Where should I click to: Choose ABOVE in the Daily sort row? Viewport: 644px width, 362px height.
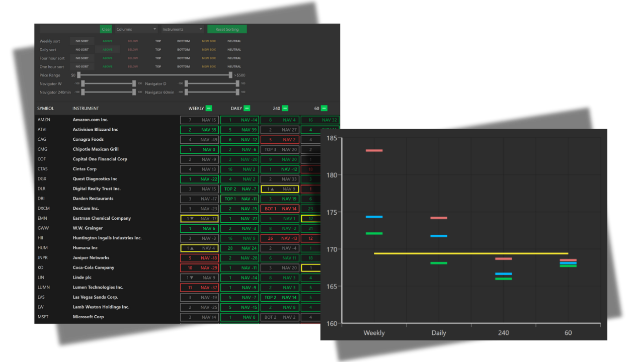click(x=108, y=50)
